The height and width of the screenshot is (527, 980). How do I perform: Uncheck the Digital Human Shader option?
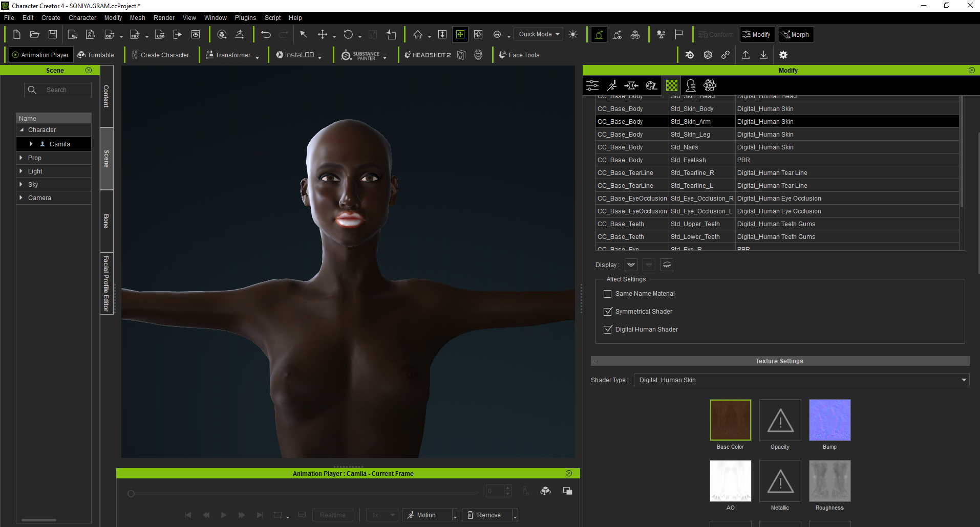point(608,330)
